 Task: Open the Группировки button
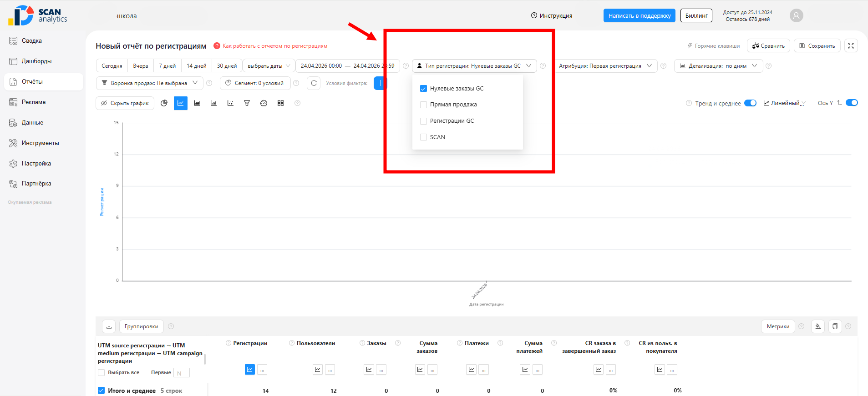(142, 326)
